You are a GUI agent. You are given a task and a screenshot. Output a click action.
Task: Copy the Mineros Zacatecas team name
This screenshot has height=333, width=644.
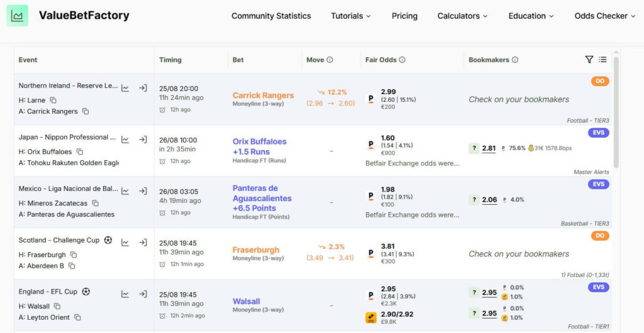(x=96, y=203)
